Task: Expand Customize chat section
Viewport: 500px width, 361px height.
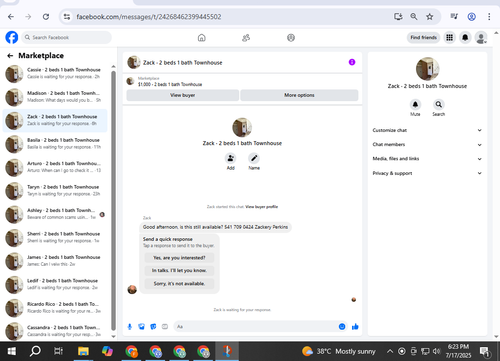Action: tap(427, 130)
